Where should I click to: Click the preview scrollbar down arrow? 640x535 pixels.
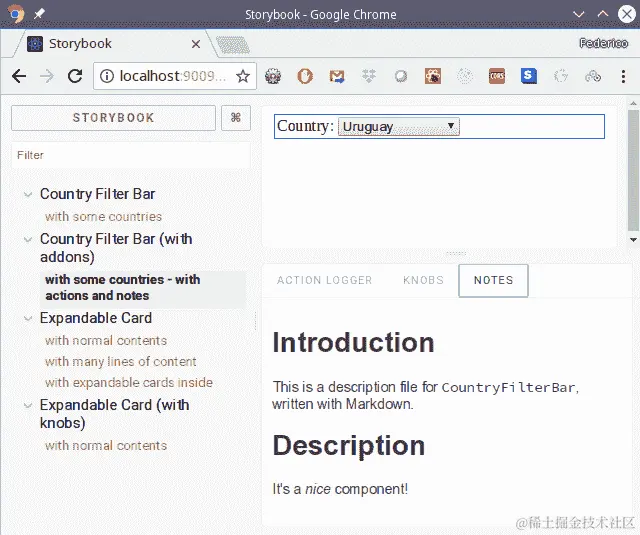point(633,240)
